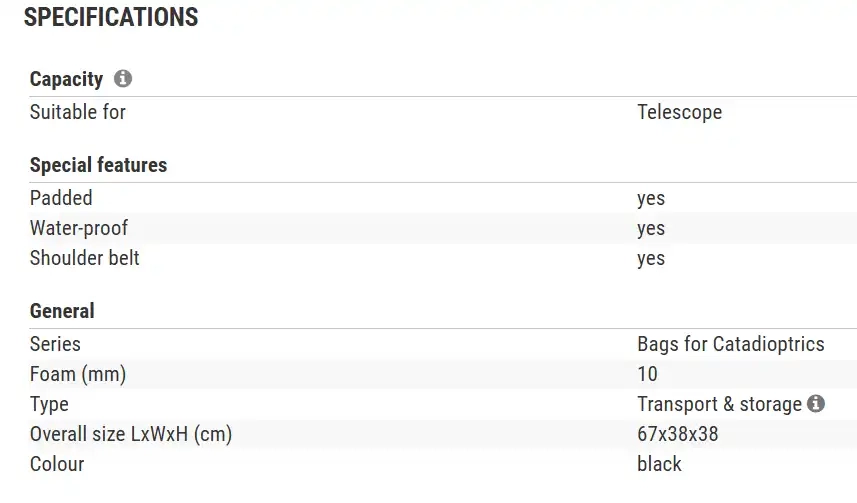Screen dimensions: 857x503
Task: Click the Special features section header
Action: [98, 165]
